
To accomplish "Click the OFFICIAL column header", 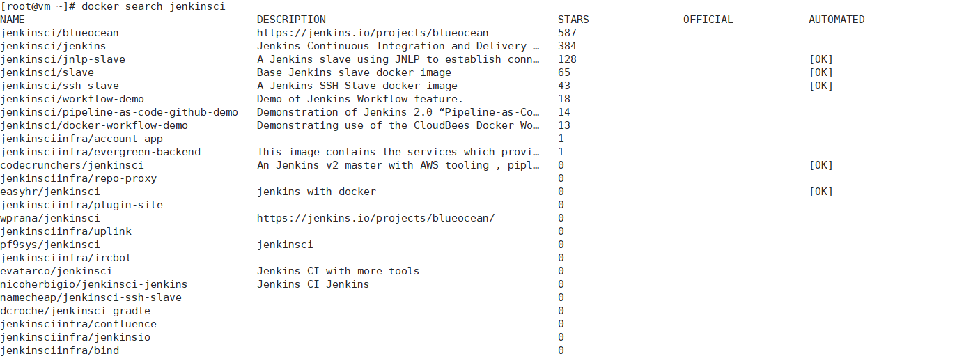I will click(708, 20).
